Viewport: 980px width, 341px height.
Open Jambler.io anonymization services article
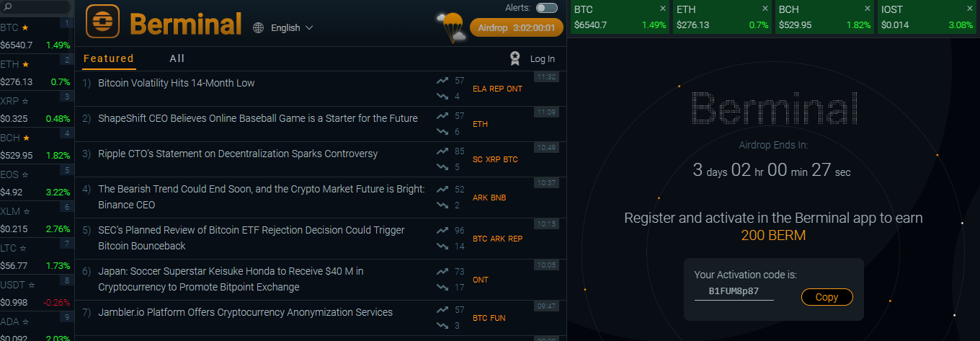tap(245, 312)
